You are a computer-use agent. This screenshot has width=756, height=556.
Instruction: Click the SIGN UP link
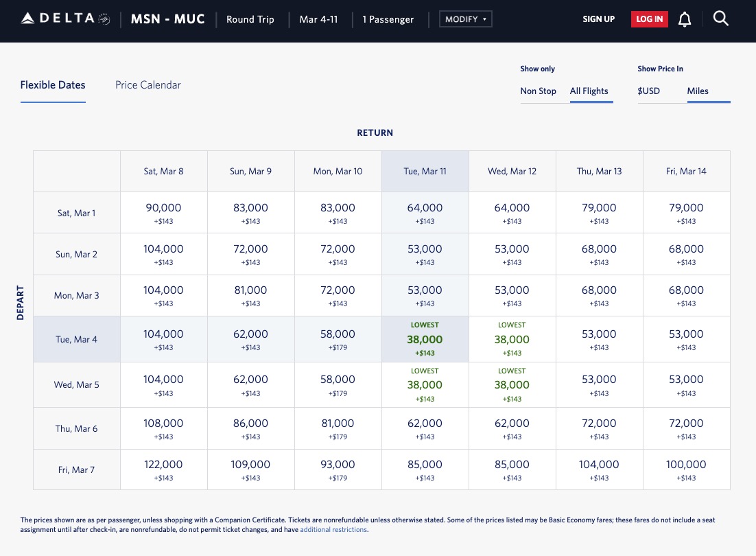click(x=598, y=19)
